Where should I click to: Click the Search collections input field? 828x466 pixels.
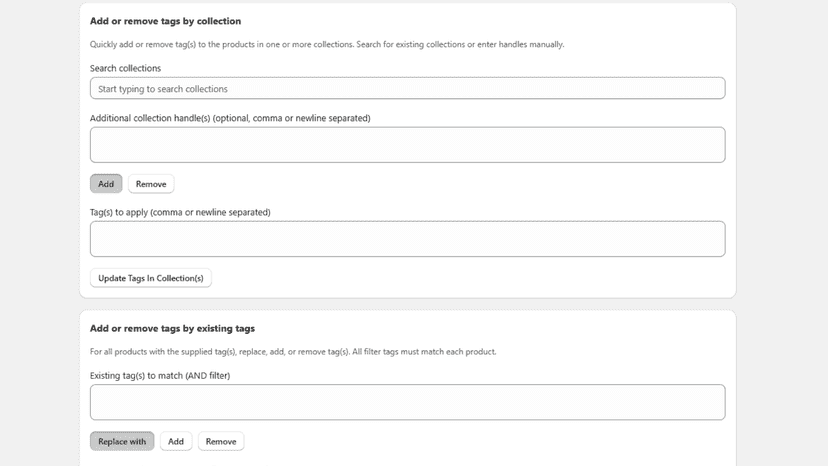click(x=407, y=88)
